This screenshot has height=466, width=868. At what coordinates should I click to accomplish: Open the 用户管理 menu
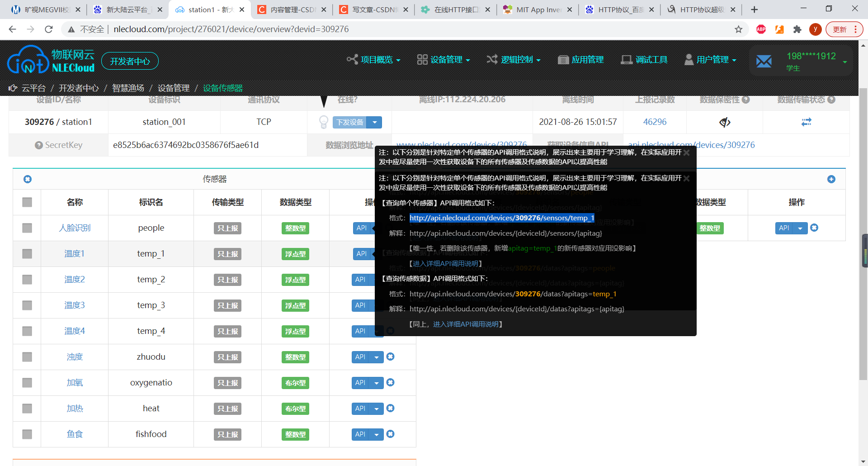coord(711,60)
